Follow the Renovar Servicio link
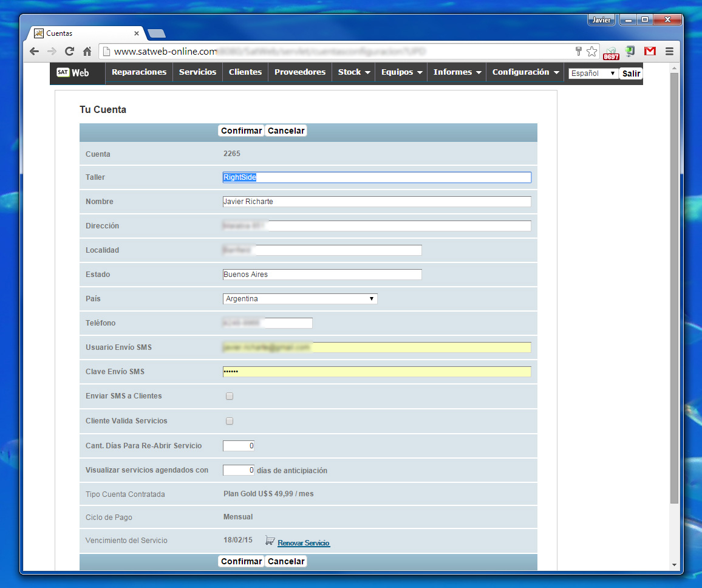Screen dimensions: 702x588 click(304, 543)
